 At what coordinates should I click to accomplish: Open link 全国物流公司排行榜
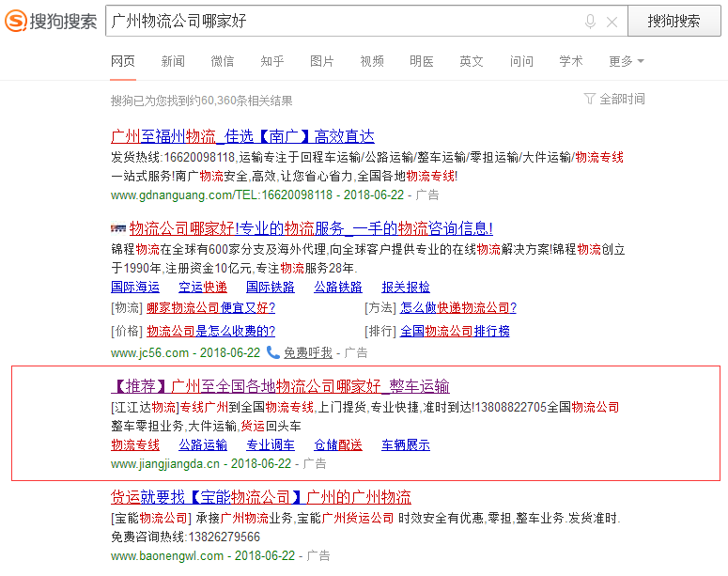coord(455,331)
